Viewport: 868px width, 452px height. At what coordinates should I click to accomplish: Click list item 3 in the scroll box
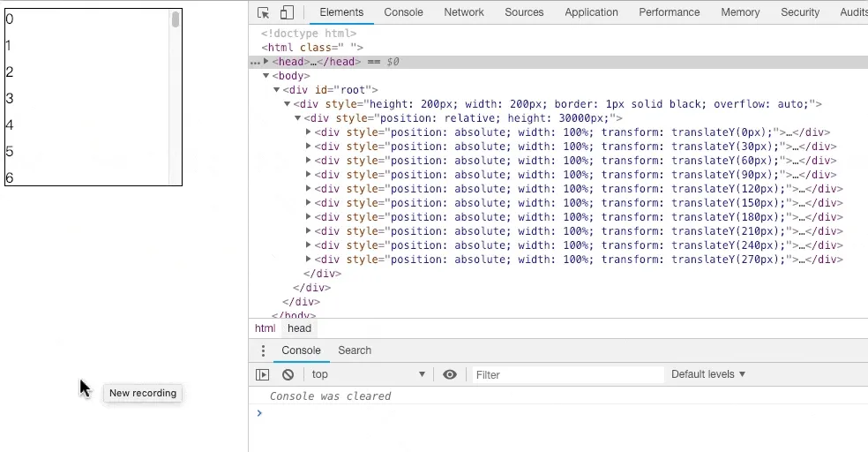coord(10,99)
